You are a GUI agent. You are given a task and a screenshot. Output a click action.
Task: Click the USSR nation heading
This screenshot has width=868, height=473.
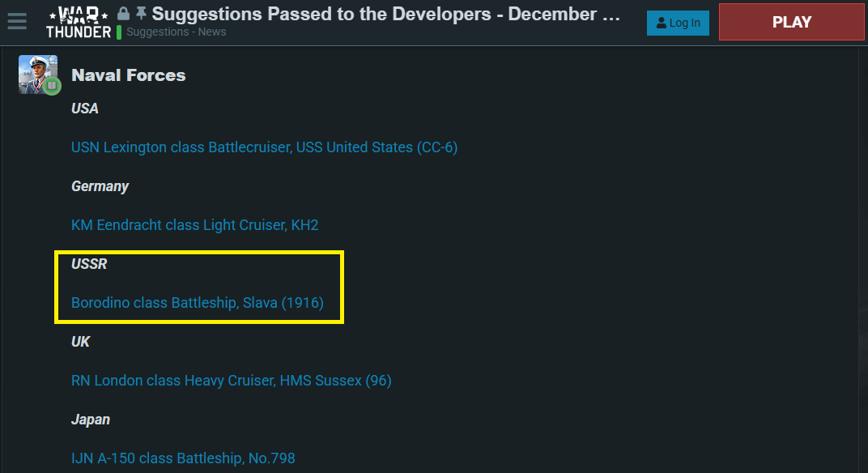click(89, 264)
